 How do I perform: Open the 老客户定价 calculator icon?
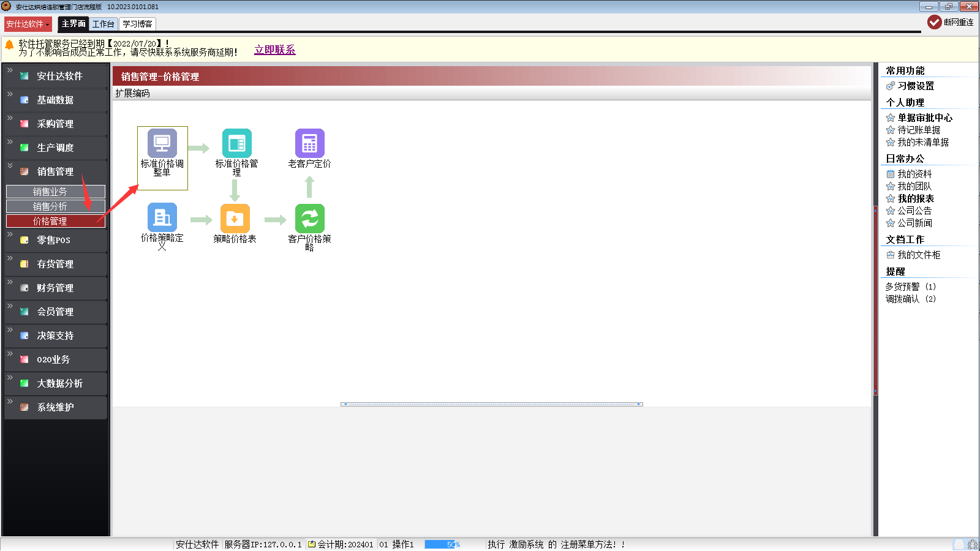[309, 143]
